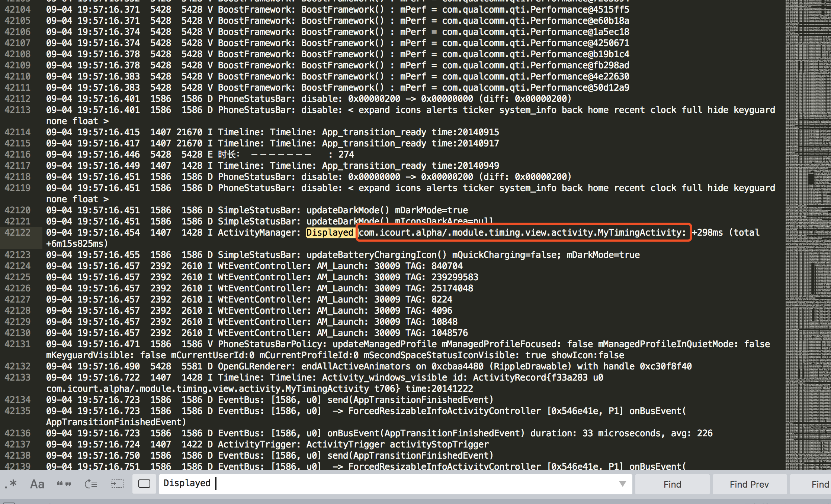Toggle regular expression search mode
Viewport: 831px width, 504px height.
click(11, 484)
